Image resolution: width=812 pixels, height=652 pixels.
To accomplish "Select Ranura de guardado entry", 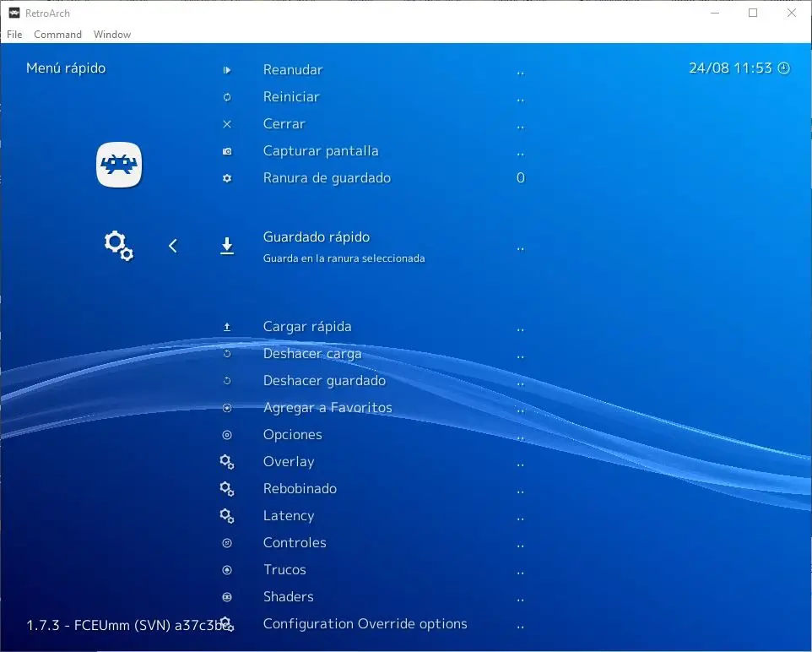I will pos(327,177).
